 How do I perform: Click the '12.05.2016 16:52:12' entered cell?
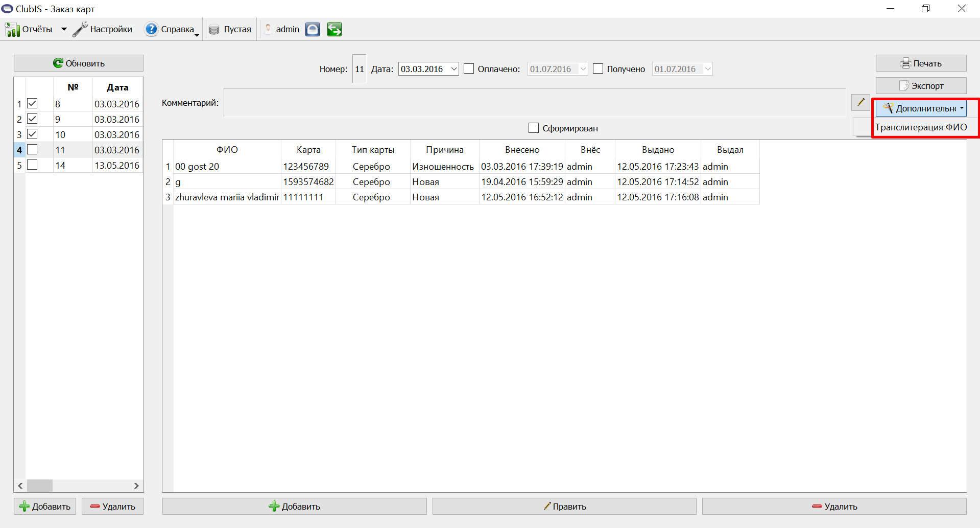522,197
